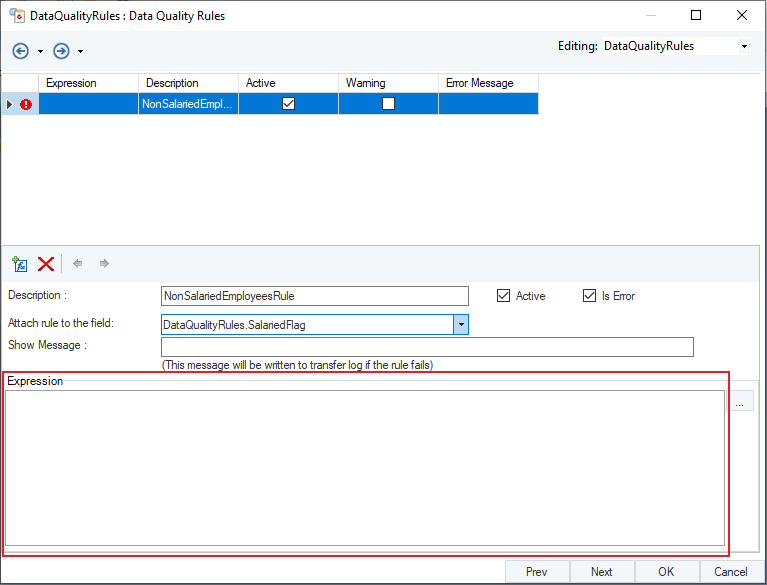Uncheck the Is Error checkbox
Screen dimensions: 767x585
click(x=590, y=296)
